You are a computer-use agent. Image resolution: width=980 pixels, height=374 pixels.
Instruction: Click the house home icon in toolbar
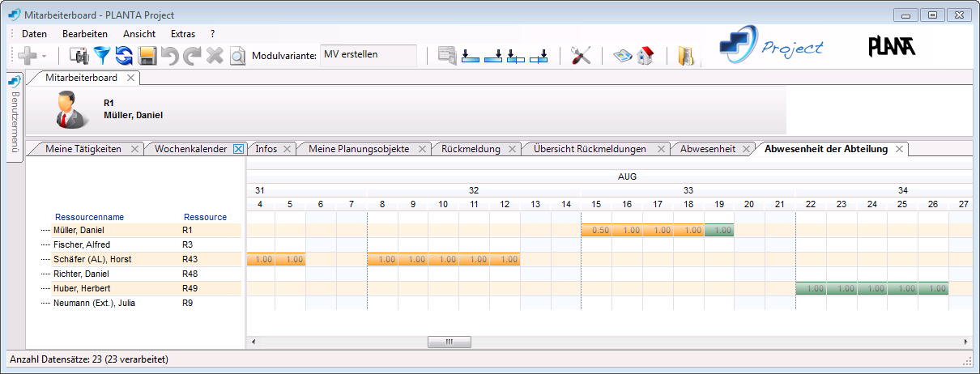pyautogui.click(x=646, y=55)
